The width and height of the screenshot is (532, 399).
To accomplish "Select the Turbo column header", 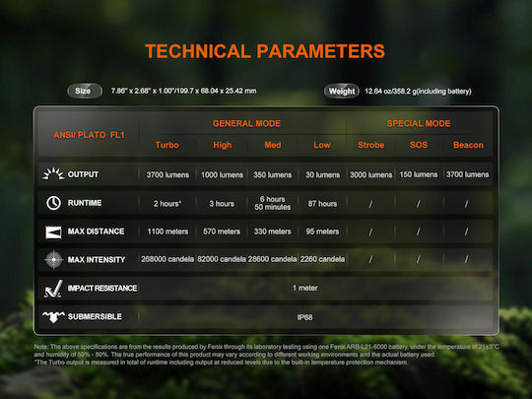I will point(166,145).
